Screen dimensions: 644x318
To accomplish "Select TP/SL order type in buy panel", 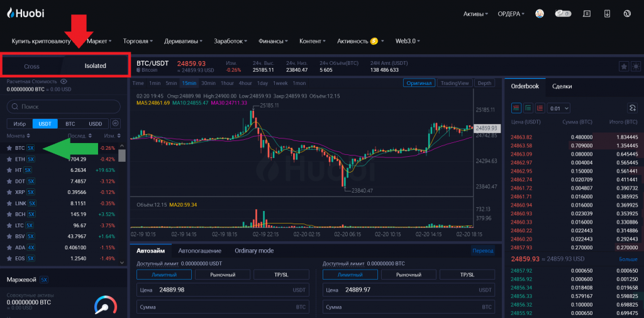I will point(281,275).
